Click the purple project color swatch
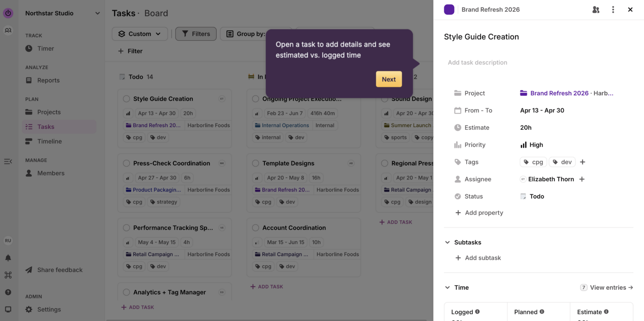Screen dimensions: 644x321 pos(449,9)
